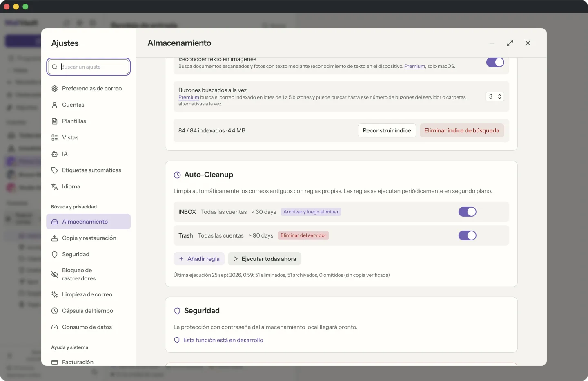Disable the Trash cleanup rule toggle
This screenshot has width=588, height=381.
click(467, 235)
